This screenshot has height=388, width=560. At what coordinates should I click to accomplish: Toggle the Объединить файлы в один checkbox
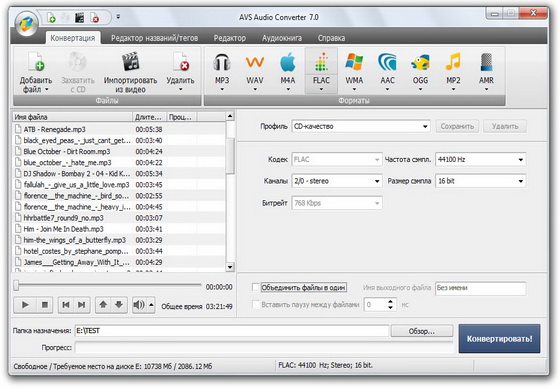pyautogui.click(x=255, y=287)
